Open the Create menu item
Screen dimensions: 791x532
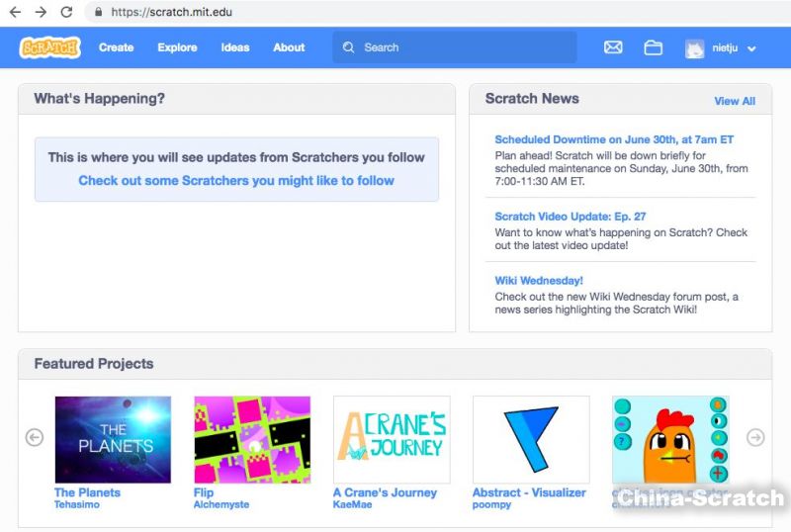(116, 47)
